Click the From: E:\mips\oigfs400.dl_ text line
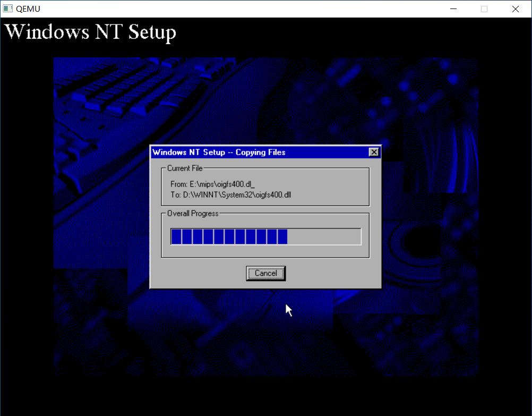 click(212, 185)
